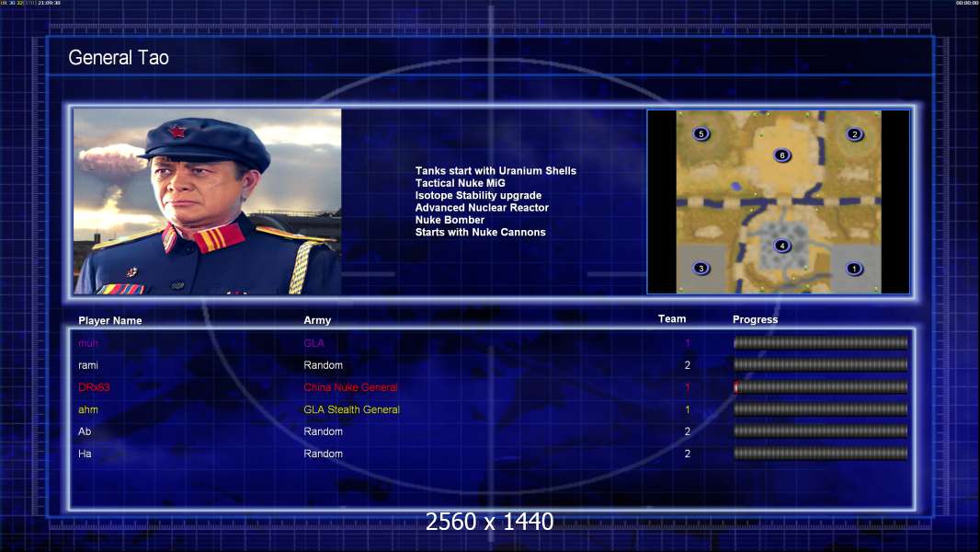Viewport: 980px width, 552px height.
Task: Select player name rami
Action: point(88,365)
